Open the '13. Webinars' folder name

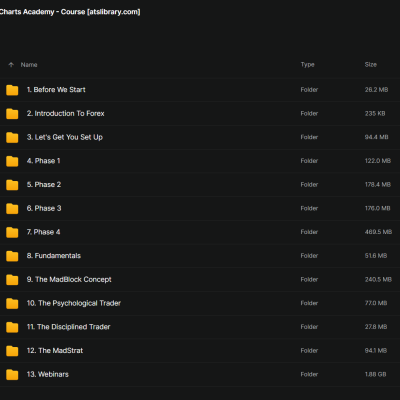48,374
